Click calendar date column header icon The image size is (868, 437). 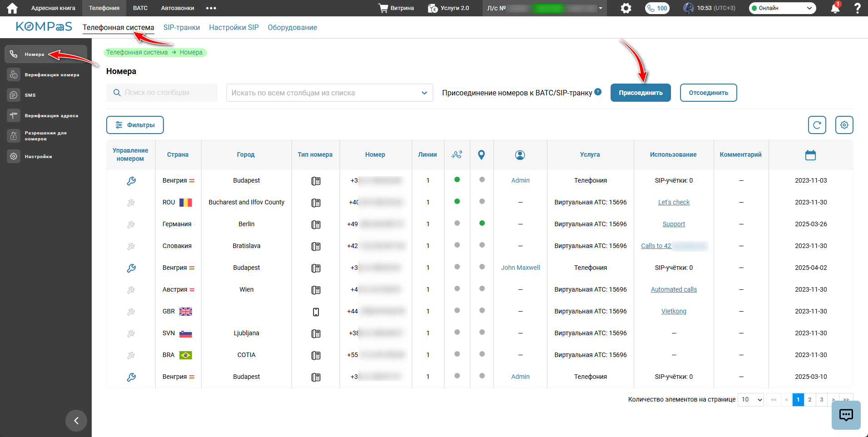click(811, 155)
